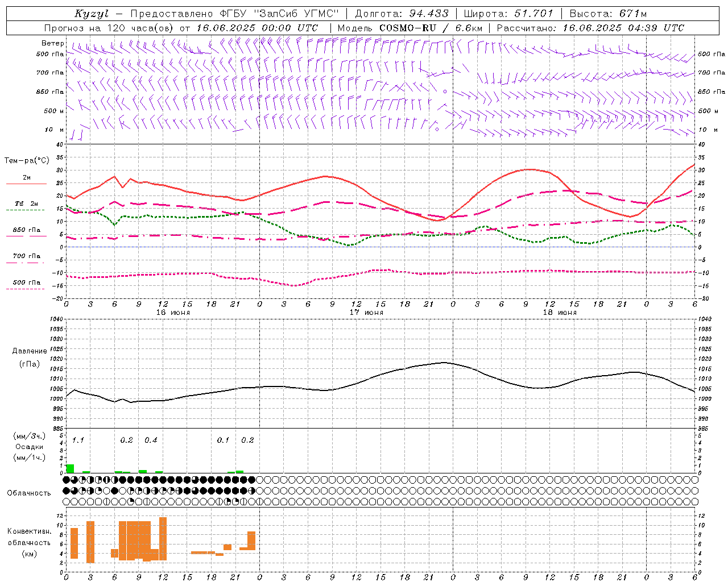
Task: Click Рассчитано: 16.06.2025 04:39 UTC text
Action: 590,28
